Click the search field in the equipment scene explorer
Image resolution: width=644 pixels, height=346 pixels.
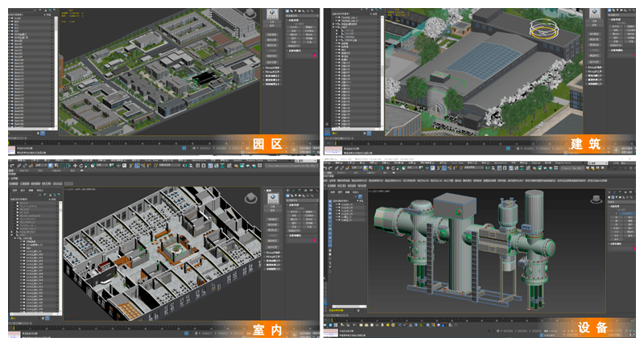pyautogui.click(x=341, y=196)
